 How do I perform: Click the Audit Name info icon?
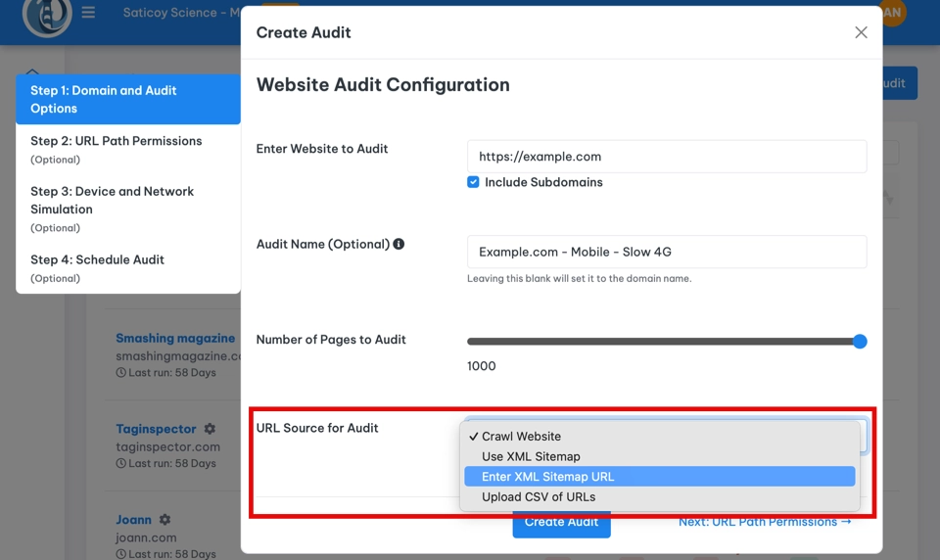click(399, 245)
